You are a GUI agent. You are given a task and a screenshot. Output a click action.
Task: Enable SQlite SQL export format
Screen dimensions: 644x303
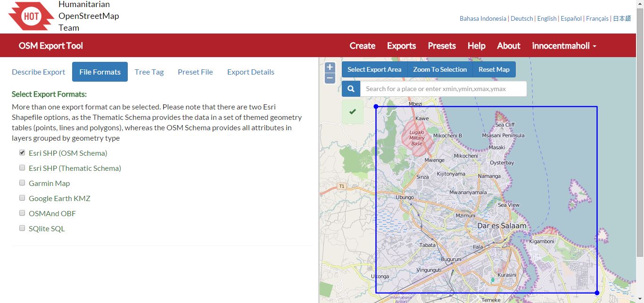click(x=22, y=228)
